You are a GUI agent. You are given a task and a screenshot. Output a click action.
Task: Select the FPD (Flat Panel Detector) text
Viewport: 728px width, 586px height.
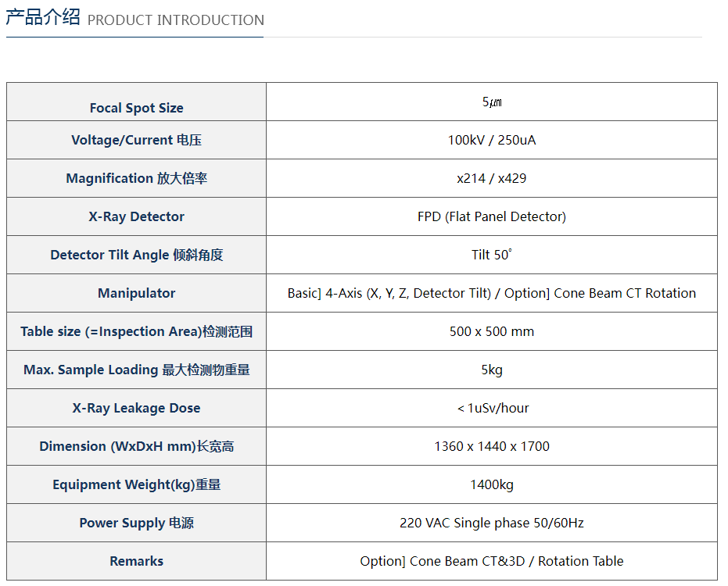tap(491, 217)
